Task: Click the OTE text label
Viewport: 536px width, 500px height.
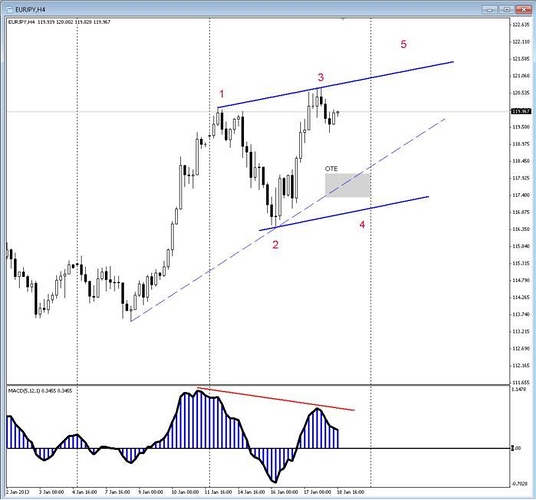Action: tap(331, 168)
